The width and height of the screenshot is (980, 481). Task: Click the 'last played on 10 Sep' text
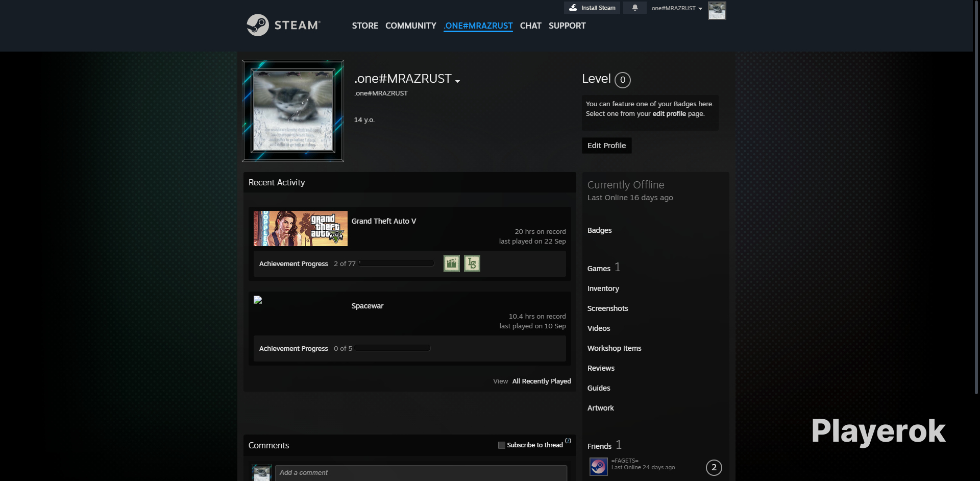click(x=533, y=326)
